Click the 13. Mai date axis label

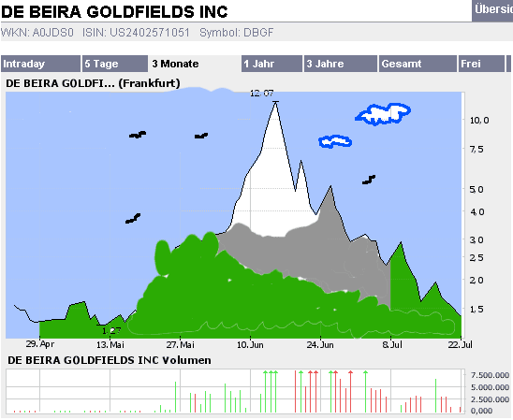[x=110, y=345]
